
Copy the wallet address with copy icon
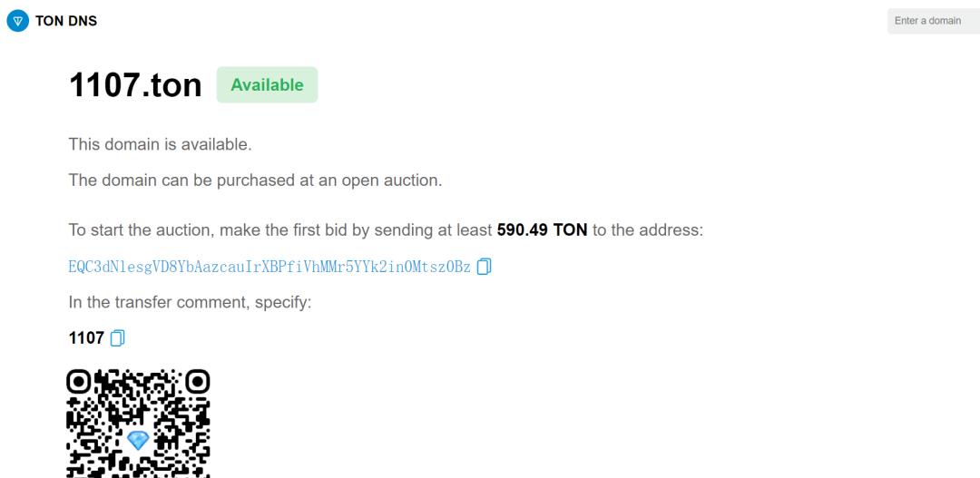click(485, 267)
